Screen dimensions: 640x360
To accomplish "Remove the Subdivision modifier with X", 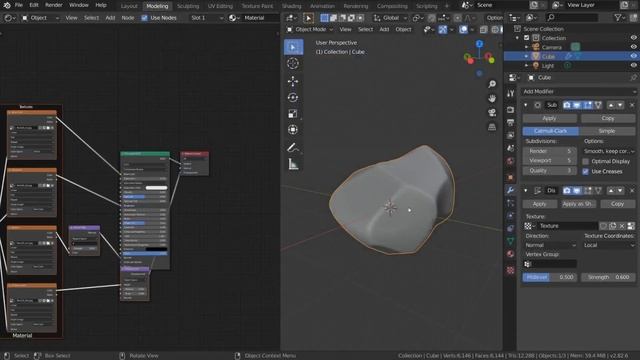I will (632, 105).
